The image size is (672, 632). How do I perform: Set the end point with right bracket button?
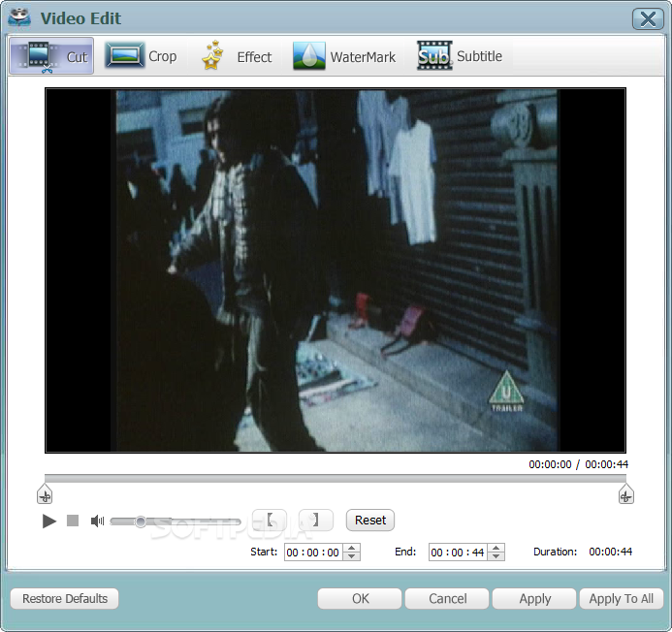pyautogui.click(x=316, y=520)
